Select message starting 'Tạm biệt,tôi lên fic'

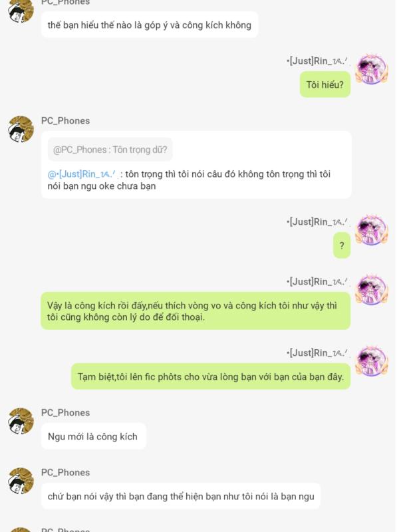tap(211, 376)
